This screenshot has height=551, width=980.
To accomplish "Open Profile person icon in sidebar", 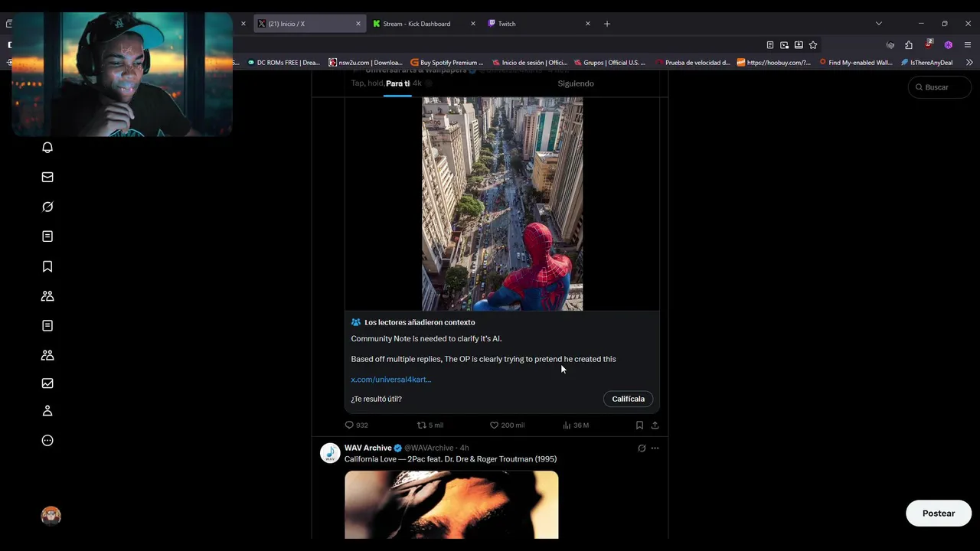I will 47,411.
